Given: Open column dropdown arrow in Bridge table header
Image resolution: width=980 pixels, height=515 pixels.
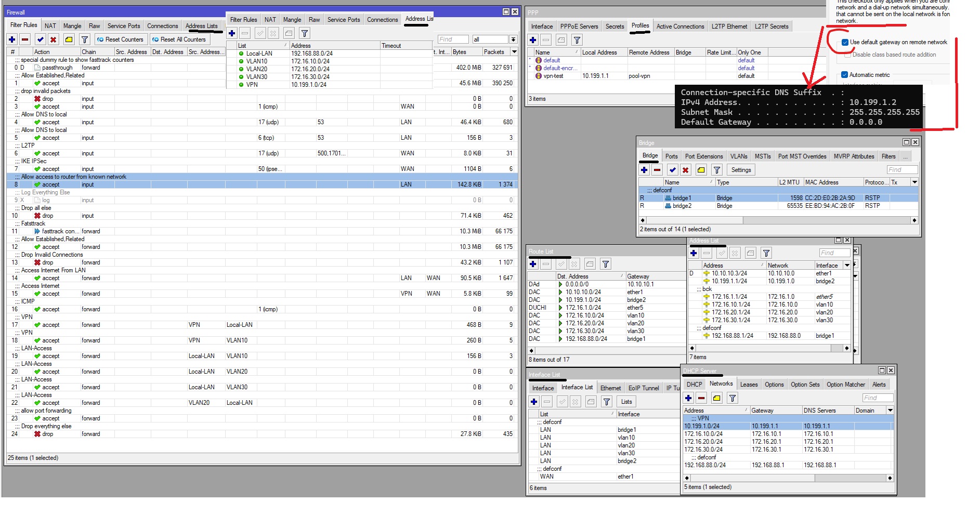Looking at the screenshot, I should (914, 182).
